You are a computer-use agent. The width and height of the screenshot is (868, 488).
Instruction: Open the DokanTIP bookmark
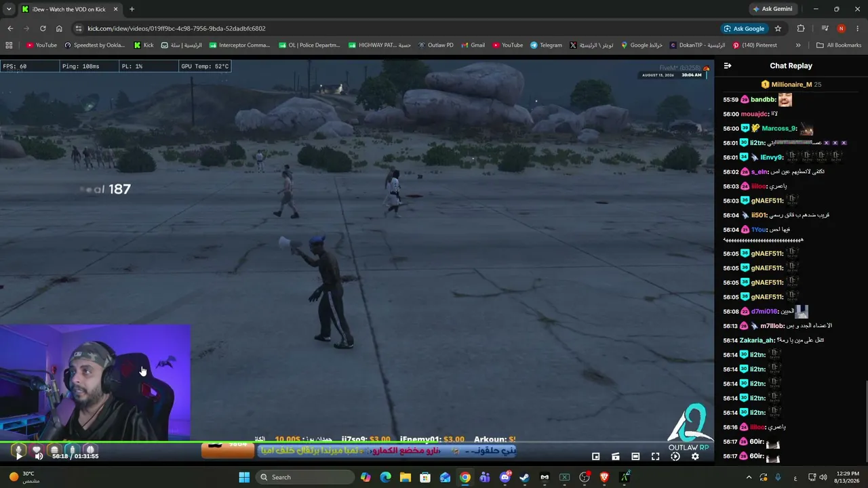pyautogui.click(x=698, y=45)
